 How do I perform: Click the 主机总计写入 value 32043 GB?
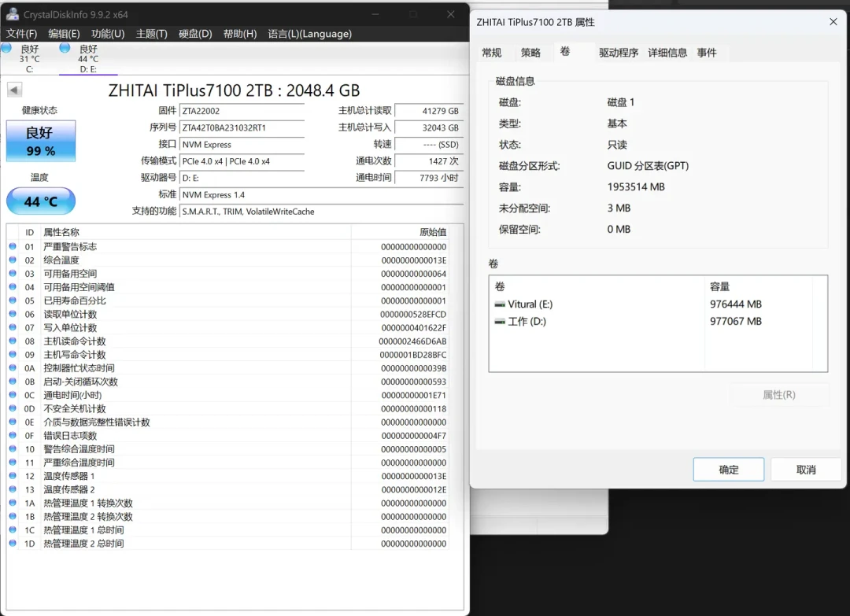(429, 128)
